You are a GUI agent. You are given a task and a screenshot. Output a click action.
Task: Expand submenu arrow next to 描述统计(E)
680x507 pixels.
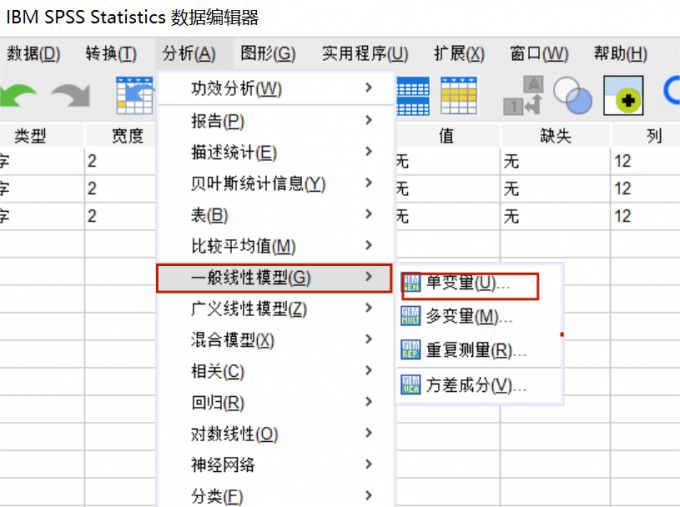click(369, 151)
